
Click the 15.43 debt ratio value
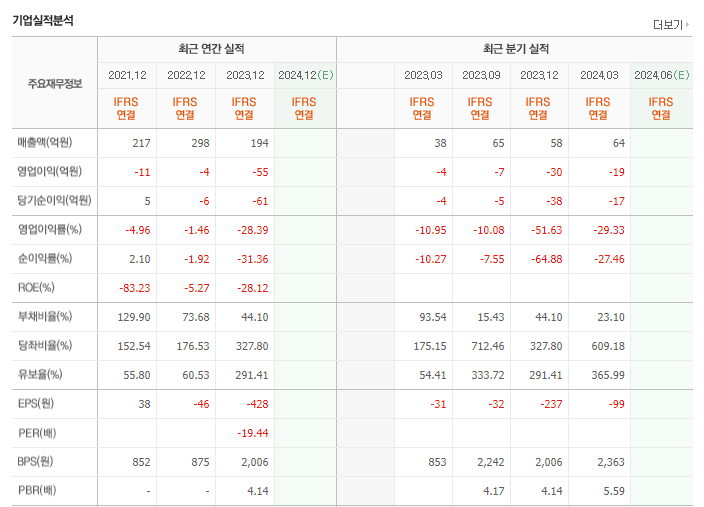491,317
